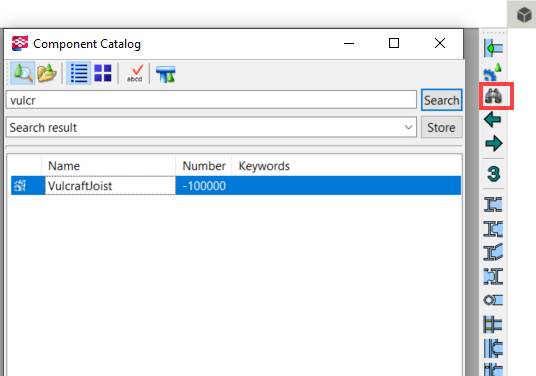Open the folder view icon in catalog

coord(46,73)
